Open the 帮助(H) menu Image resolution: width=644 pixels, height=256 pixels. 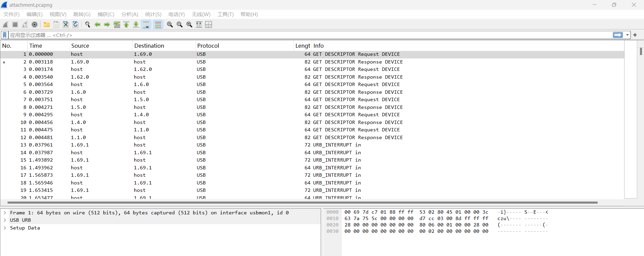[x=249, y=14]
